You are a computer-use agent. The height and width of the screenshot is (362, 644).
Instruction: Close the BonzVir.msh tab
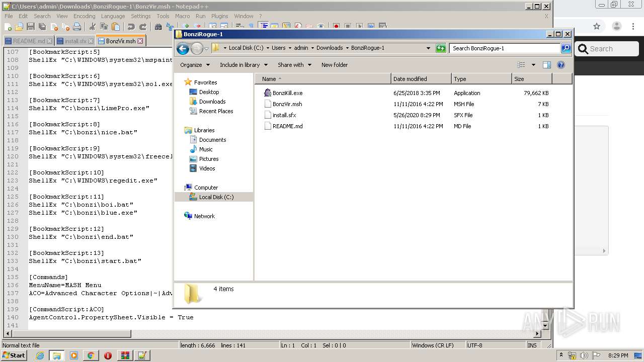pos(140,41)
